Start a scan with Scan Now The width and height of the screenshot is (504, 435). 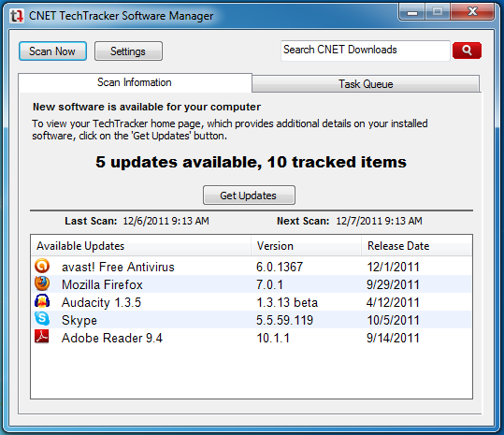52,51
